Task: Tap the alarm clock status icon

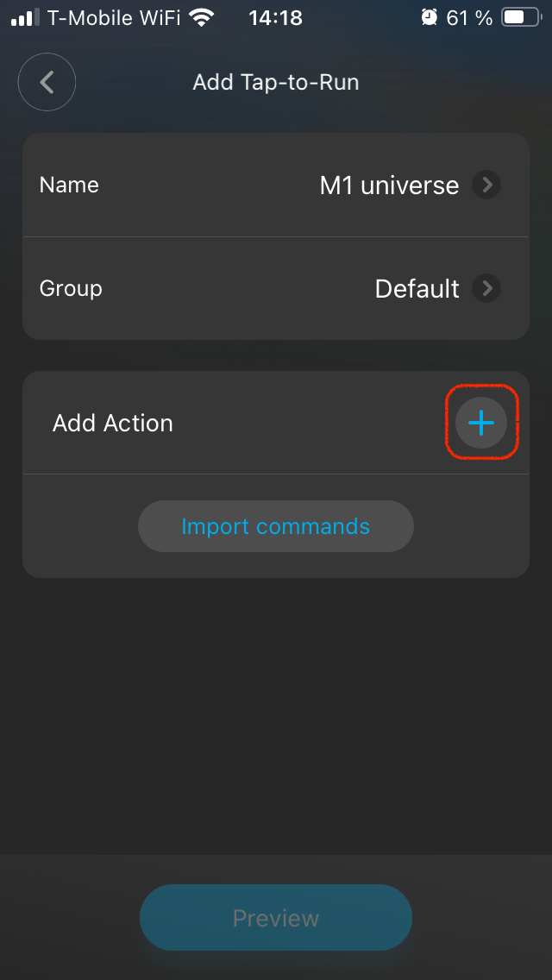Action: [429, 18]
